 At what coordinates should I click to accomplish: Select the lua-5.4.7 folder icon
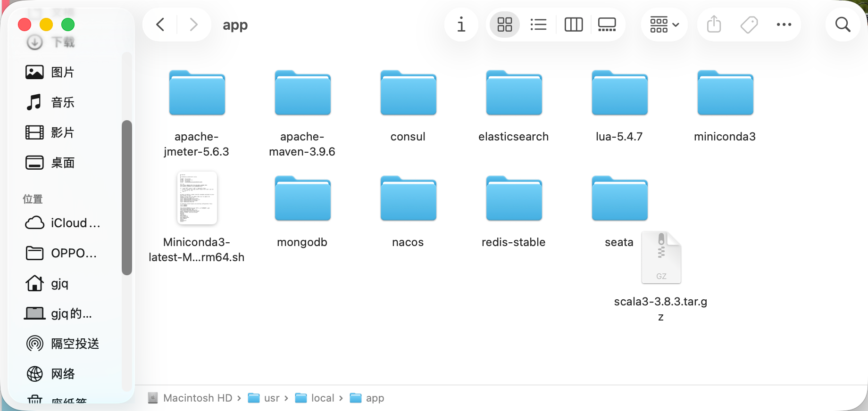point(620,93)
